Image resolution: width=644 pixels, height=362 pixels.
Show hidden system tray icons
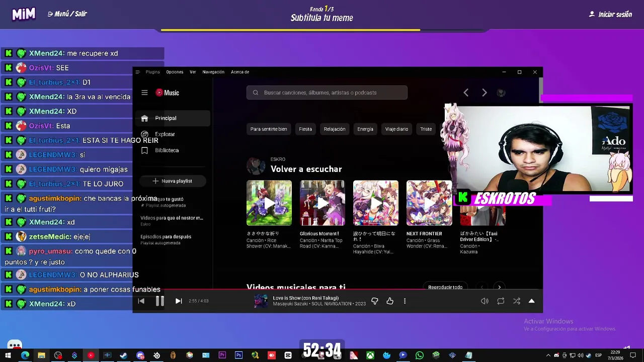[548, 355]
